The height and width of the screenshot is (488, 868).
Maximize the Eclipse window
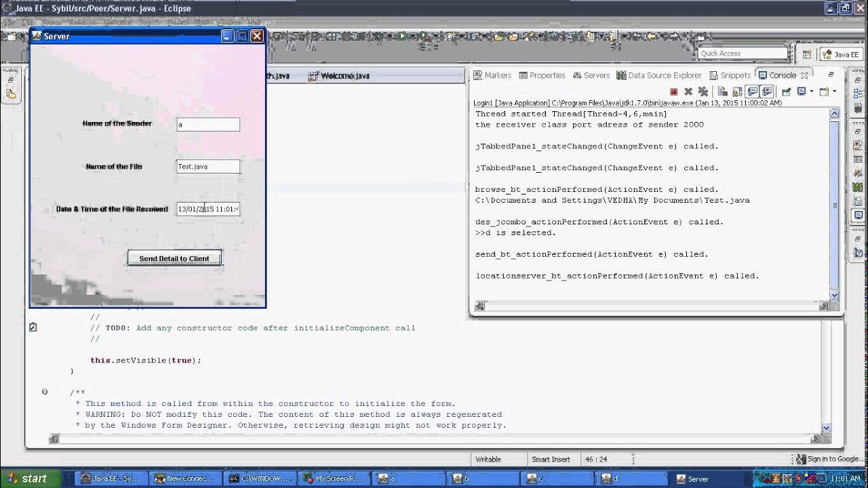845,8
